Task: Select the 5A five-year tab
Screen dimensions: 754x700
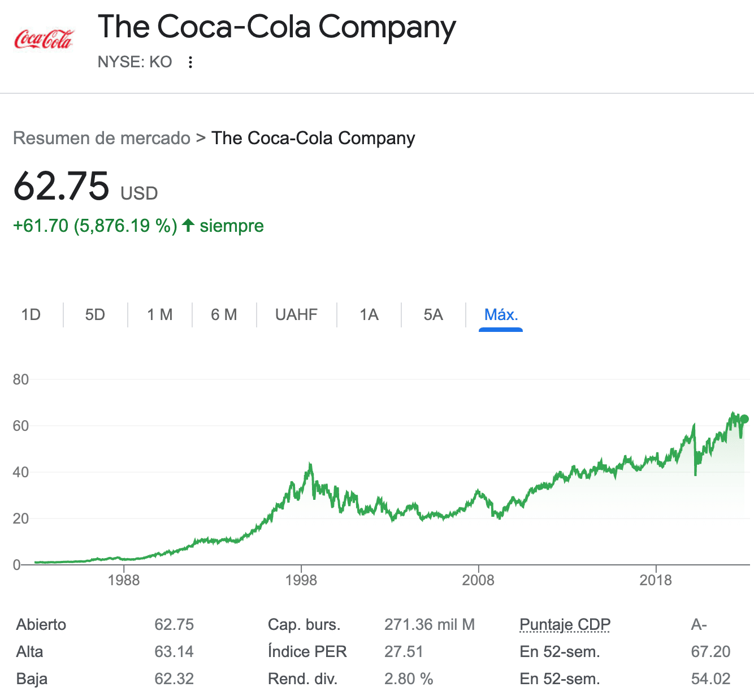Action: [x=433, y=315]
